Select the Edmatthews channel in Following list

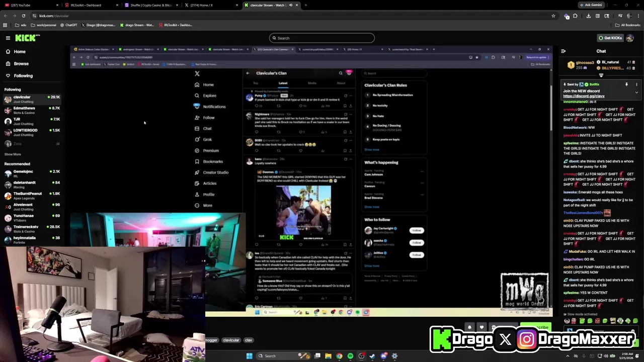32,110
